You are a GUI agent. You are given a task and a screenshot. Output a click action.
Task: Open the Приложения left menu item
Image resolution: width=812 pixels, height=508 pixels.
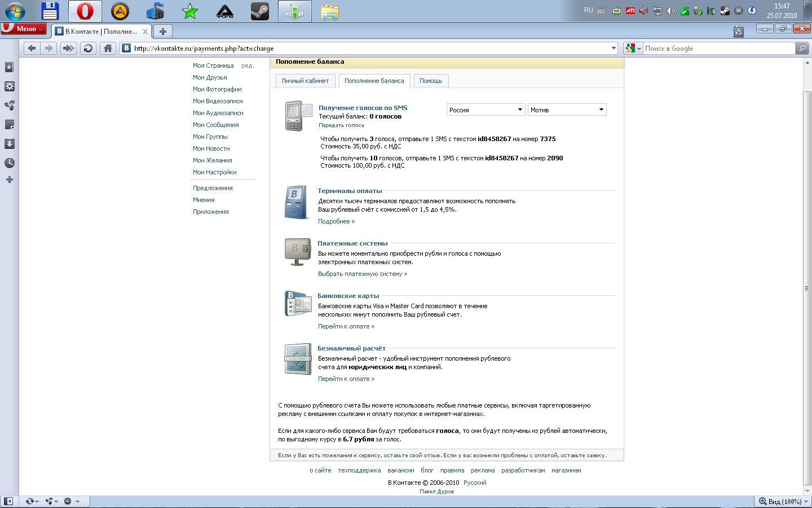click(211, 212)
